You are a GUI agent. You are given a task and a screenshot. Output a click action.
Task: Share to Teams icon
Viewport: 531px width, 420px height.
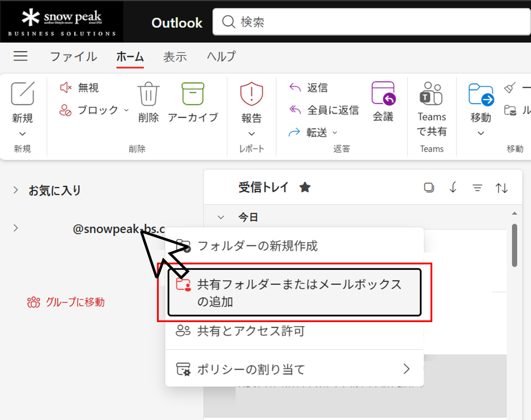click(x=431, y=94)
